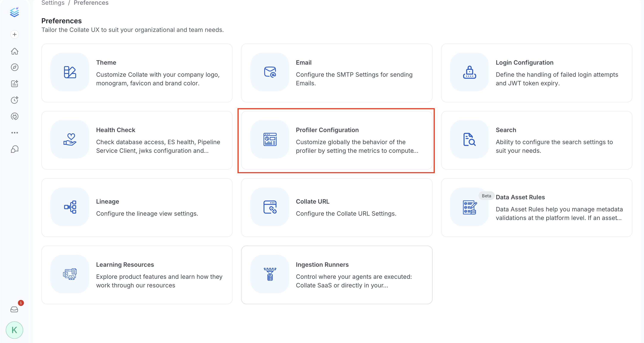Viewport: 644px width, 343px height.
Task: Click the Health Check heart-hand icon
Action: [x=70, y=139]
